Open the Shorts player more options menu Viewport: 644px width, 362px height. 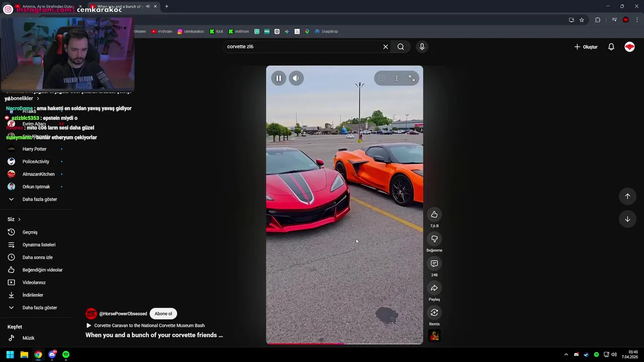tap(396, 78)
